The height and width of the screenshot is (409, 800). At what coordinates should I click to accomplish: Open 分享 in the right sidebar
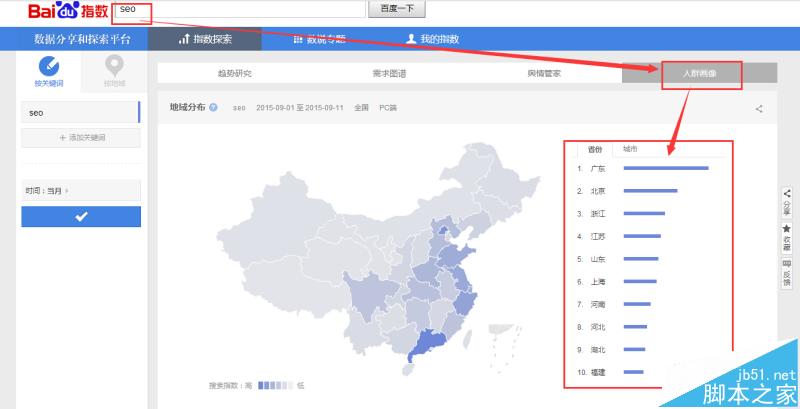coord(787,203)
